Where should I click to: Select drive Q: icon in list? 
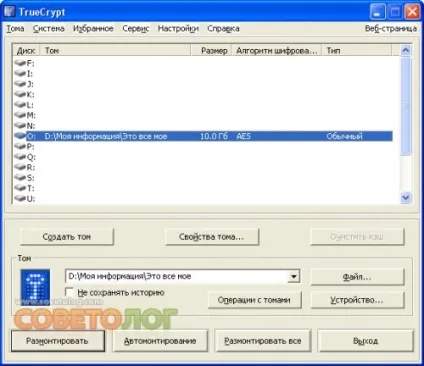[x=20, y=157]
